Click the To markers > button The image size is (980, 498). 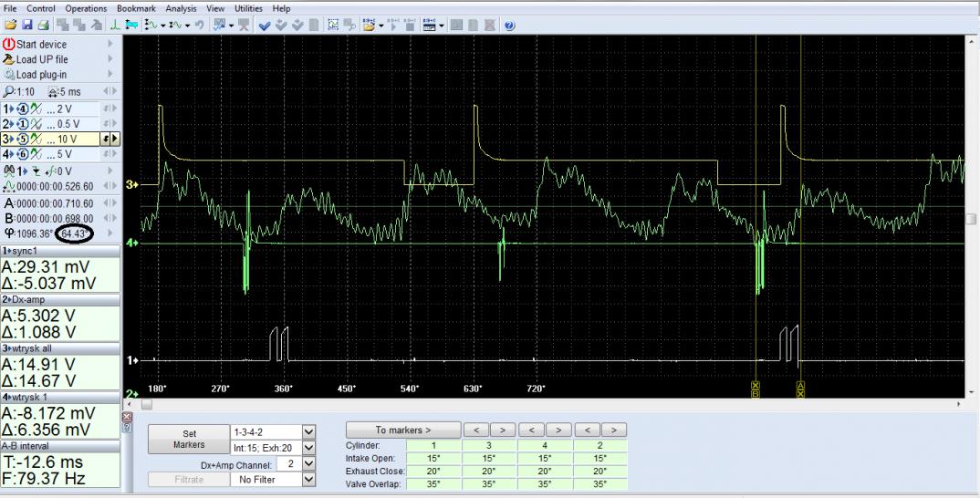click(x=402, y=430)
